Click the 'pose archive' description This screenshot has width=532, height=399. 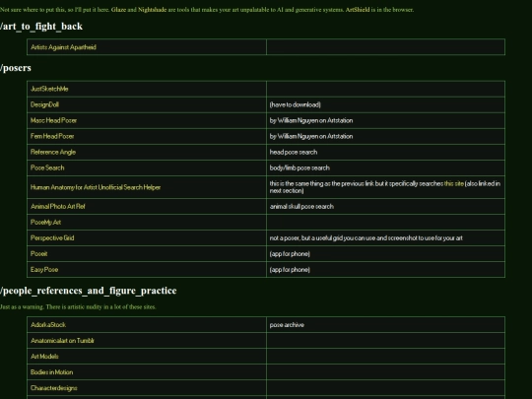point(287,325)
